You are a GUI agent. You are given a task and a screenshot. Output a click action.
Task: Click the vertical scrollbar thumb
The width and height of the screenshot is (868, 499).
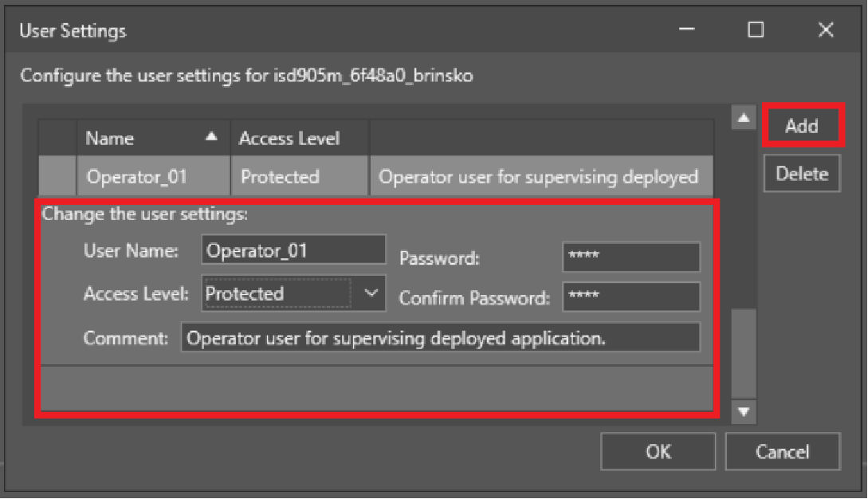[744, 351]
